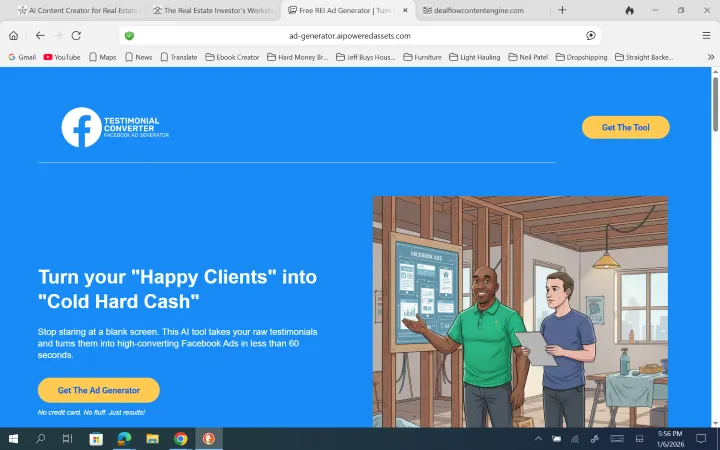720x450 pixels.
Task: Click the taskbar clock showing 5:56 PM
Action: [x=670, y=439]
